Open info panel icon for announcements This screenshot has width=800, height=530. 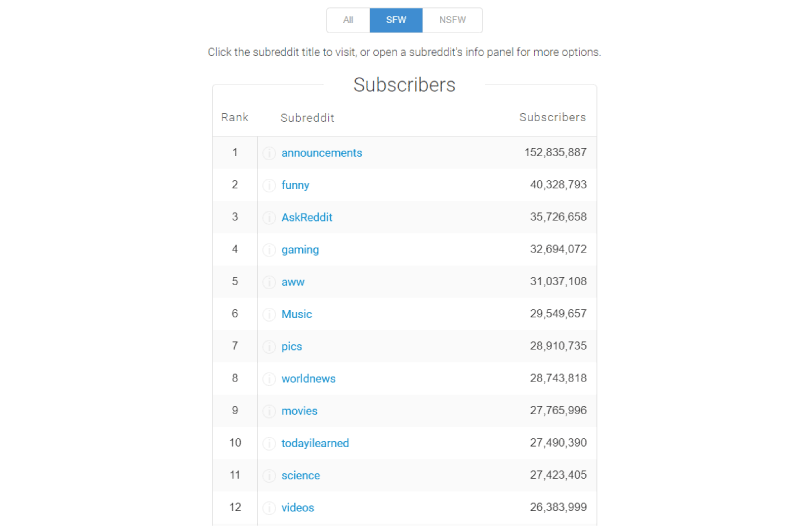click(269, 153)
